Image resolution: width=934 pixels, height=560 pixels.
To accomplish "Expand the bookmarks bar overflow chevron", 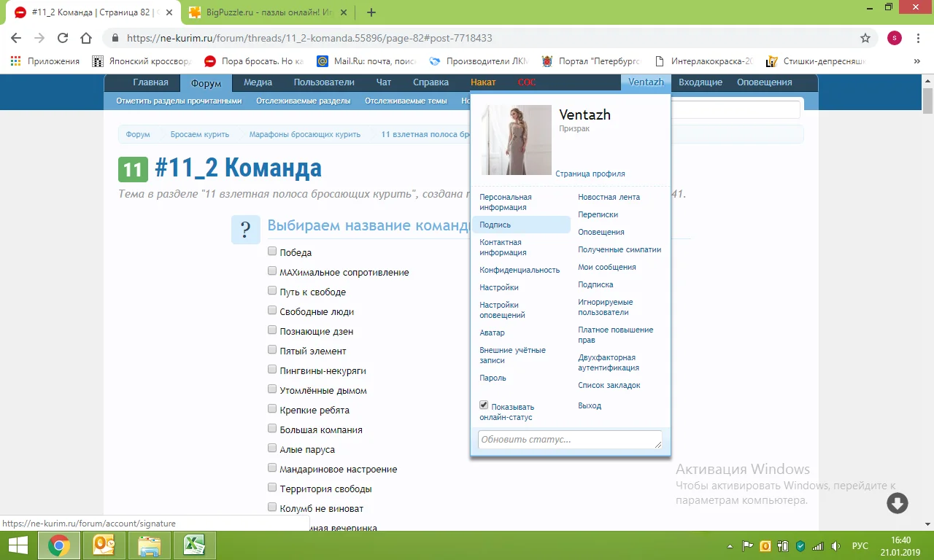I will (x=916, y=61).
